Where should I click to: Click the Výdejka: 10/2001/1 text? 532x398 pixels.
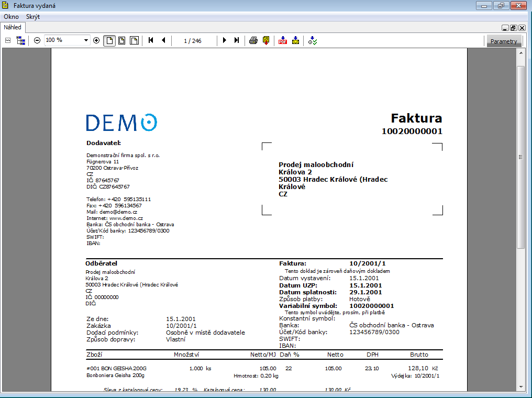[x=415, y=375]
